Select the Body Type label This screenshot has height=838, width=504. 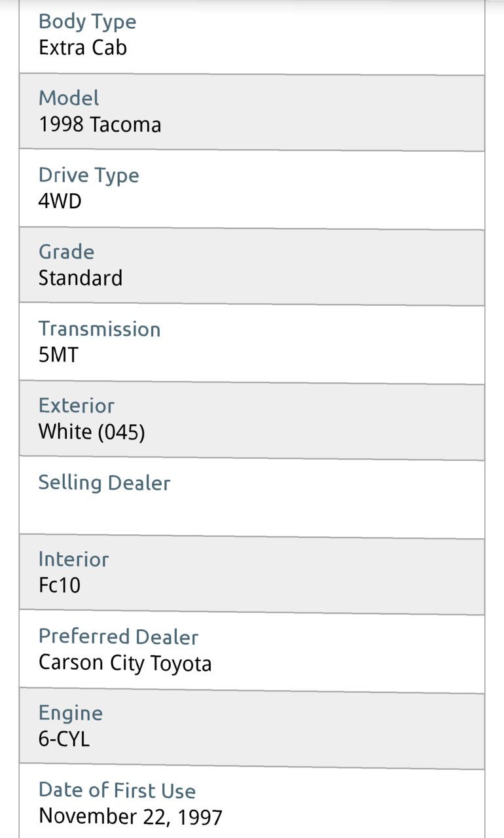coord(87,22)
